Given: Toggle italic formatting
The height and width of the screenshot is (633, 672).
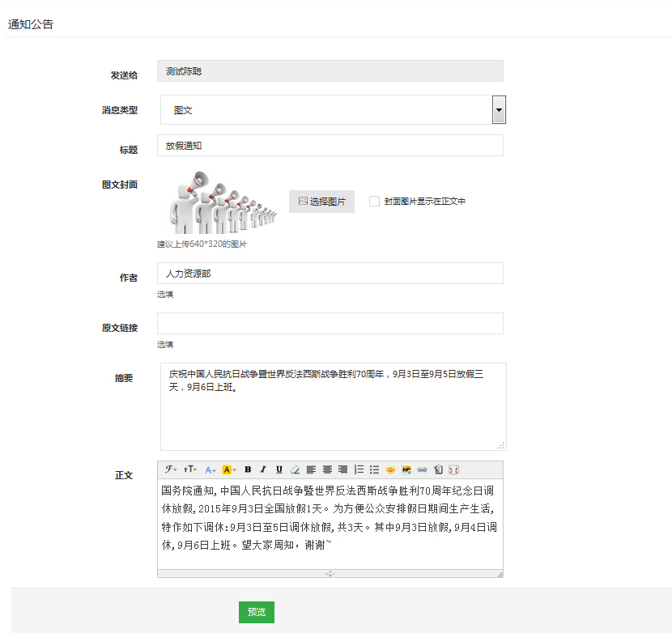Looking at the screenshot, I should (263, 469).
